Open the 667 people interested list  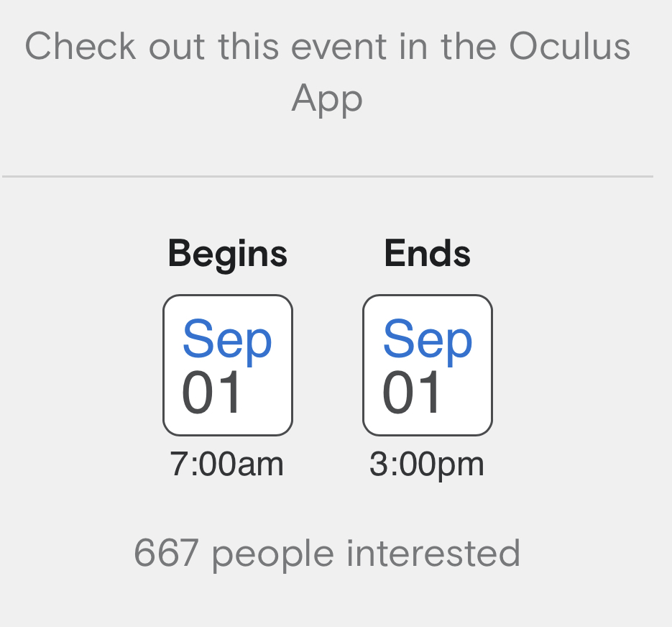[x=327, y=554]
